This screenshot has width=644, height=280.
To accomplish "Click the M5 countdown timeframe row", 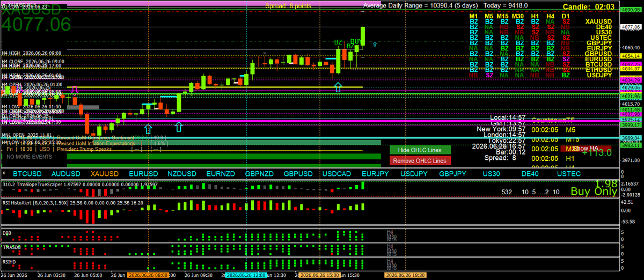I will 553,129.
